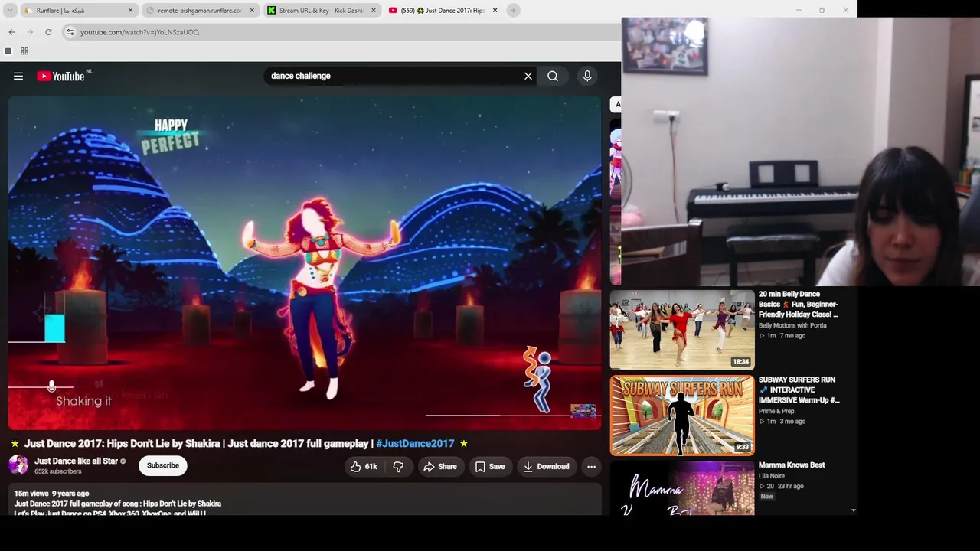
Task: Save the video to a playlist
Action: tap(489, 466)
